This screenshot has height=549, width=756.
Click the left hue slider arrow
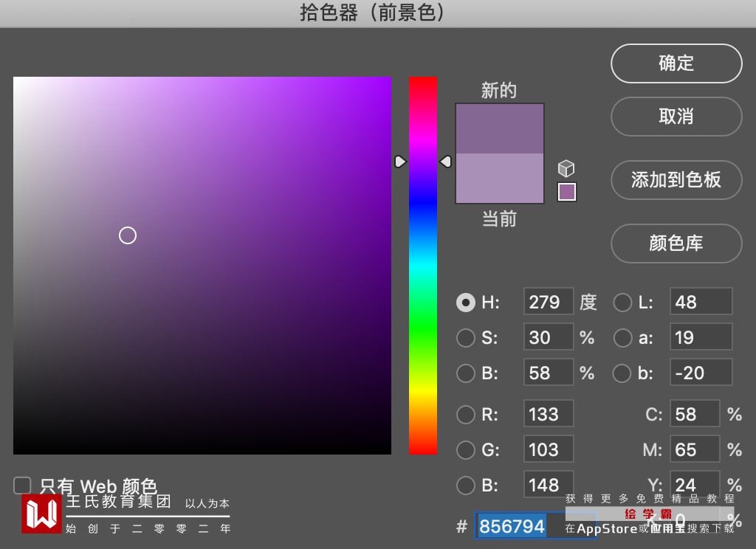pyautogui.click(x=400, y=161)
